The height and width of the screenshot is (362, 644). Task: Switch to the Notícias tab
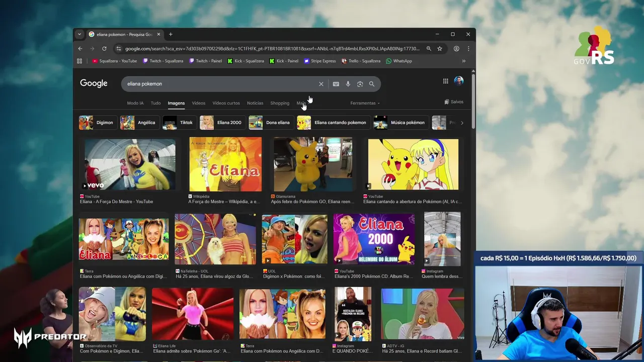coord(255,103)
